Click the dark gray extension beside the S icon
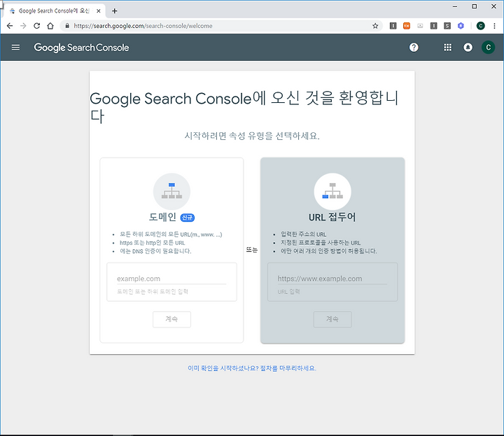The image size is (504, 436). point(433,26)
